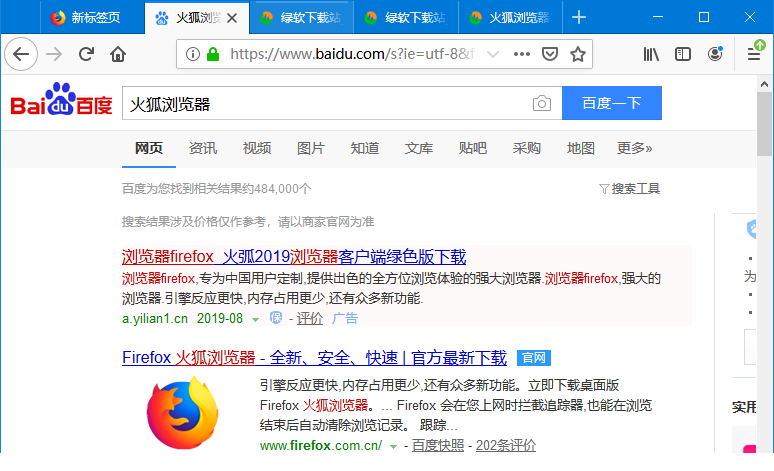Show site information icon in address bar
The width and height of the screenshot is (774, 471).
point(193,54)
